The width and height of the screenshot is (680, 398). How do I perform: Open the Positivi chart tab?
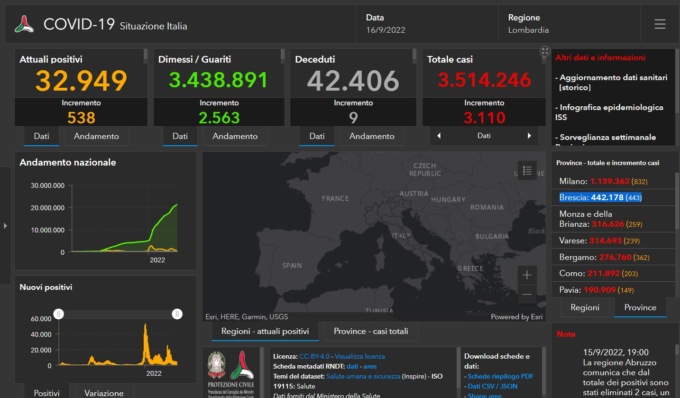46,393
